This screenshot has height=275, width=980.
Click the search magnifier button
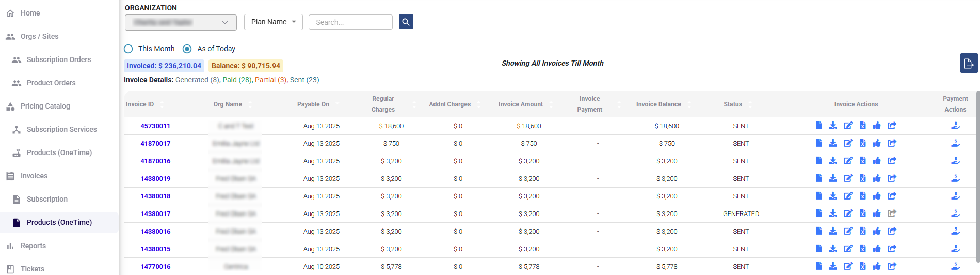[x=406, y=22]
